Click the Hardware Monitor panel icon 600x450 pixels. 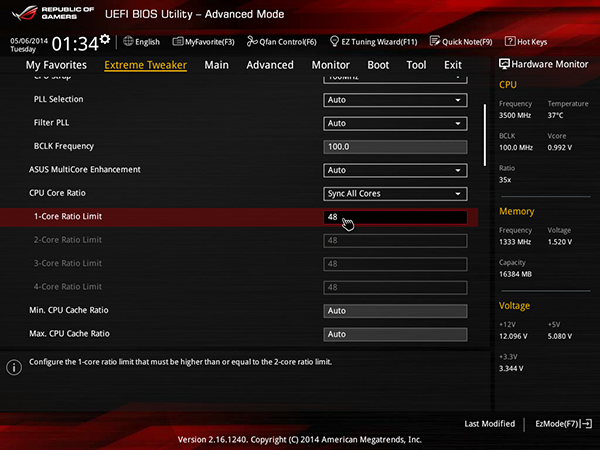click(504, 64)
